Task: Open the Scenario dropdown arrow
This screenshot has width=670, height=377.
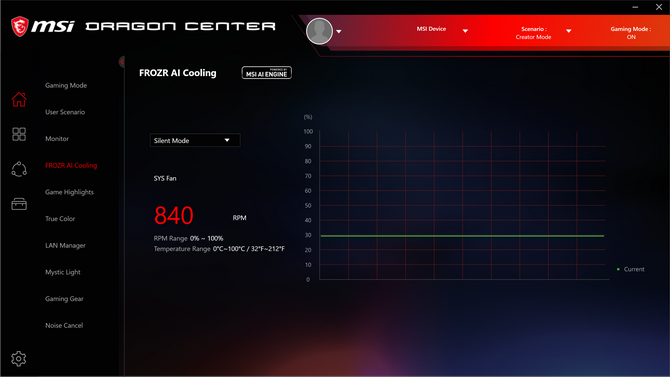Action: click(569, 31)
